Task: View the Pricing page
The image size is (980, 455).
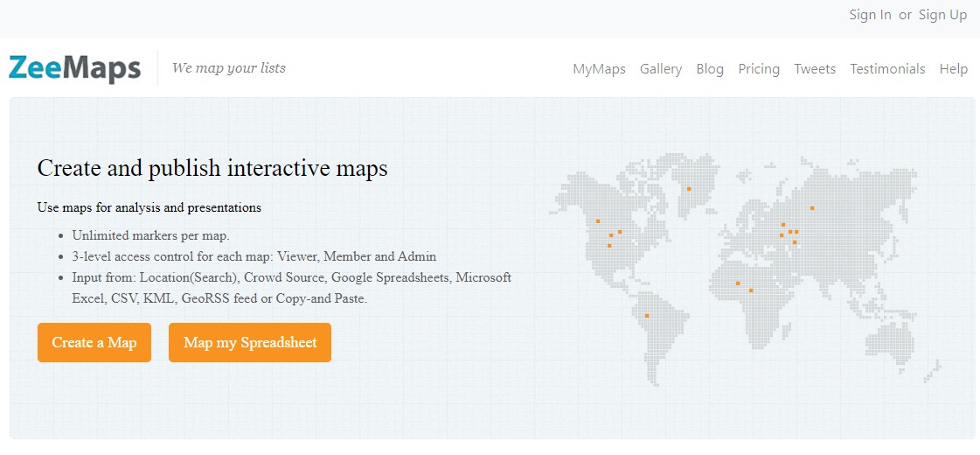Action: pos(759,69)
